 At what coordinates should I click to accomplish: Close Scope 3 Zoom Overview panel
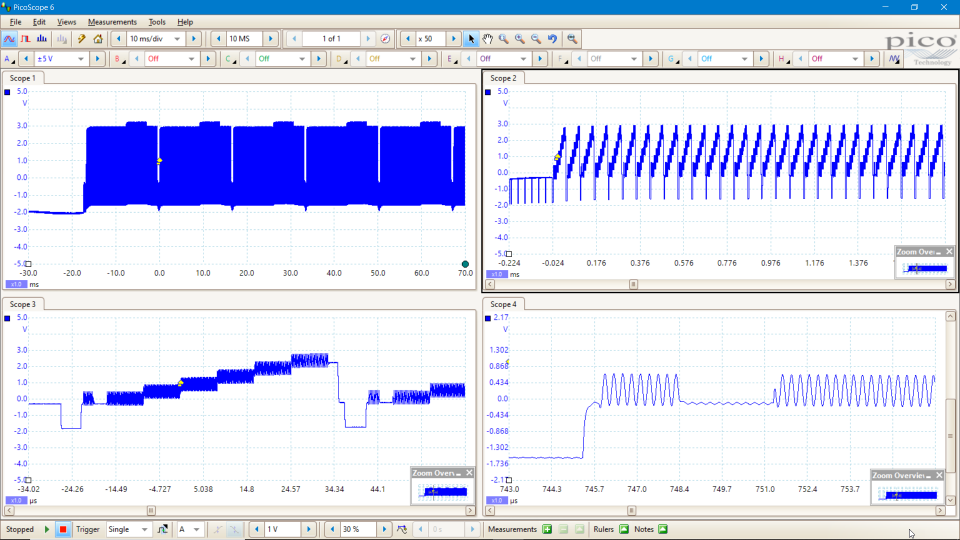tap(469, 473)
